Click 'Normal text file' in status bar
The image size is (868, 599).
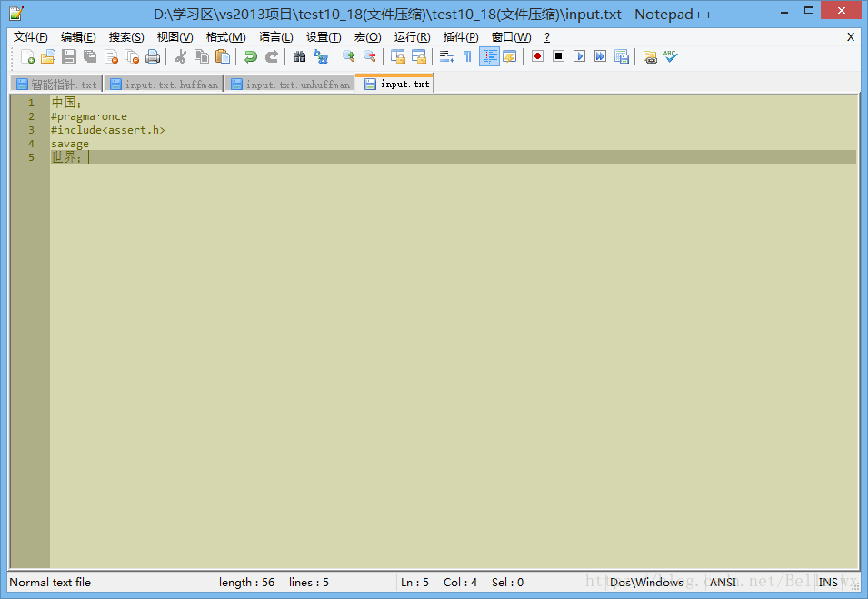[x=50, y=582]
